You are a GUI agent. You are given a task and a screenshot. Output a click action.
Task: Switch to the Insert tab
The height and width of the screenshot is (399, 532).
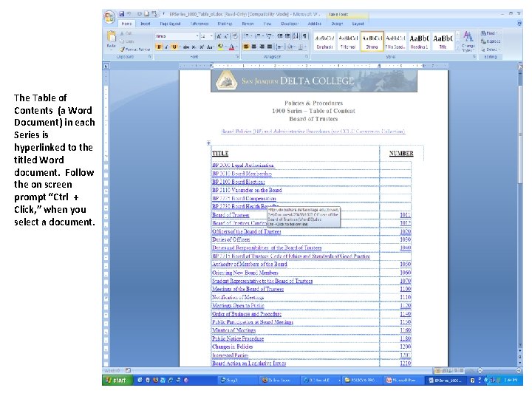tap(146, 24)
